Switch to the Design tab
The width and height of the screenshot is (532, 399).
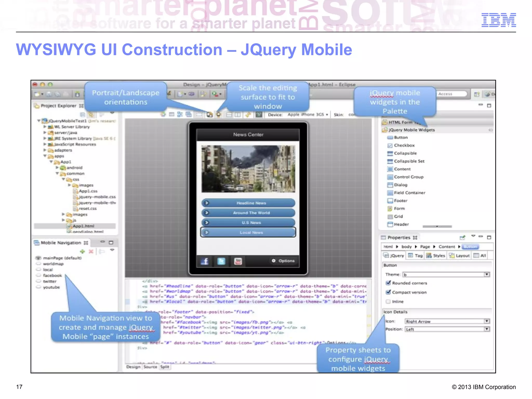133,367
